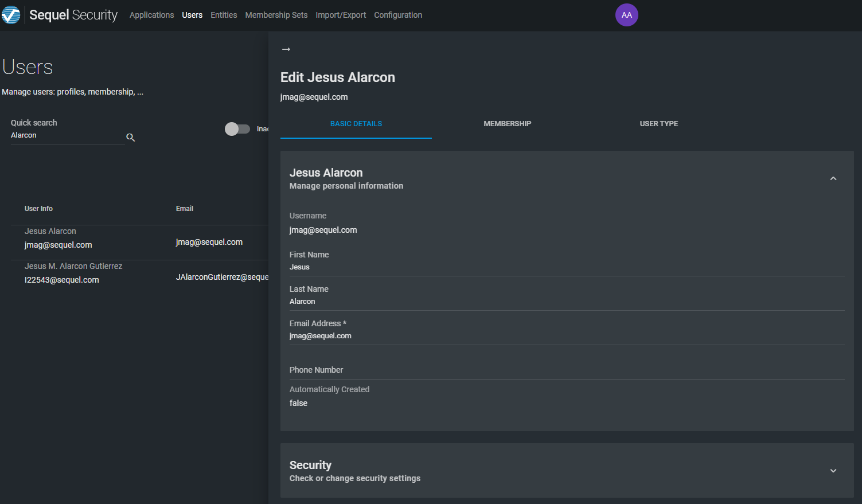Open the Import/Export page

click(341, 15)
